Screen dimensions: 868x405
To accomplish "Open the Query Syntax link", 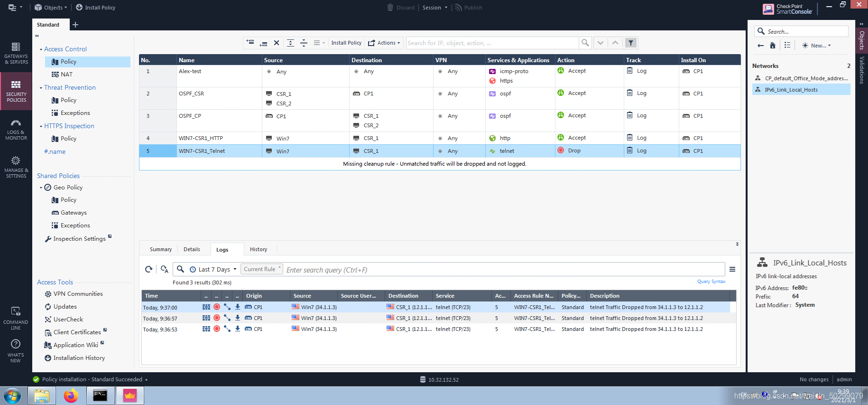I will pyautogui.click(x=711, y=282).
